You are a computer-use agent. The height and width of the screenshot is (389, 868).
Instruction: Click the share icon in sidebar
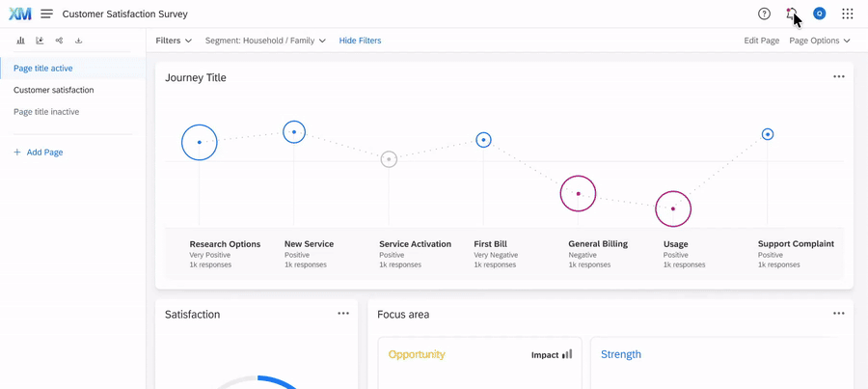(x=59, y=41)
